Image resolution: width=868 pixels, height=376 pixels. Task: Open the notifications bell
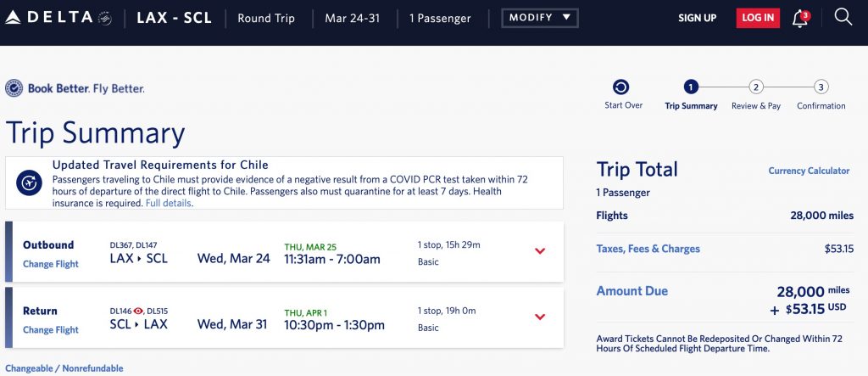click(x=799, y=18)
